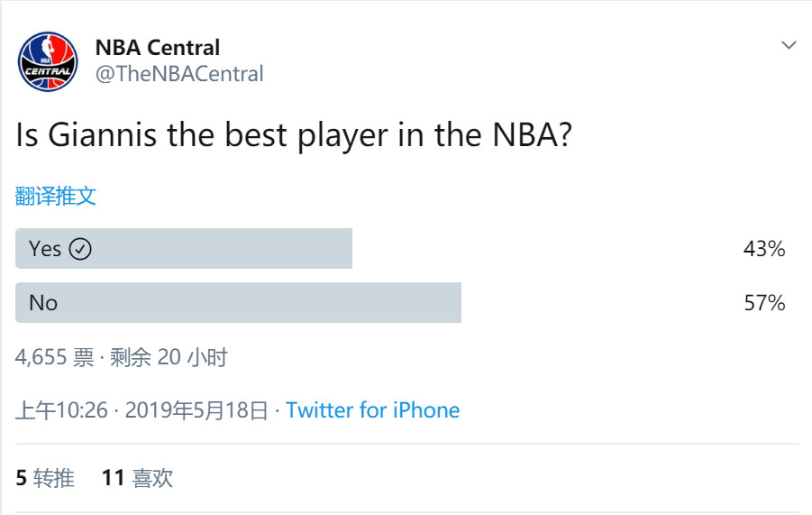Image resolution: width=812 pixels, height=515 pixels.
Task: Click the 4,655 票 vote count
Action: point(54,357)
